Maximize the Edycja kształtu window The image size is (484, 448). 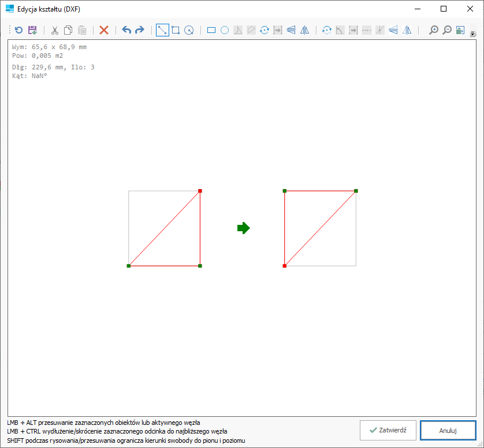(444, 9)
